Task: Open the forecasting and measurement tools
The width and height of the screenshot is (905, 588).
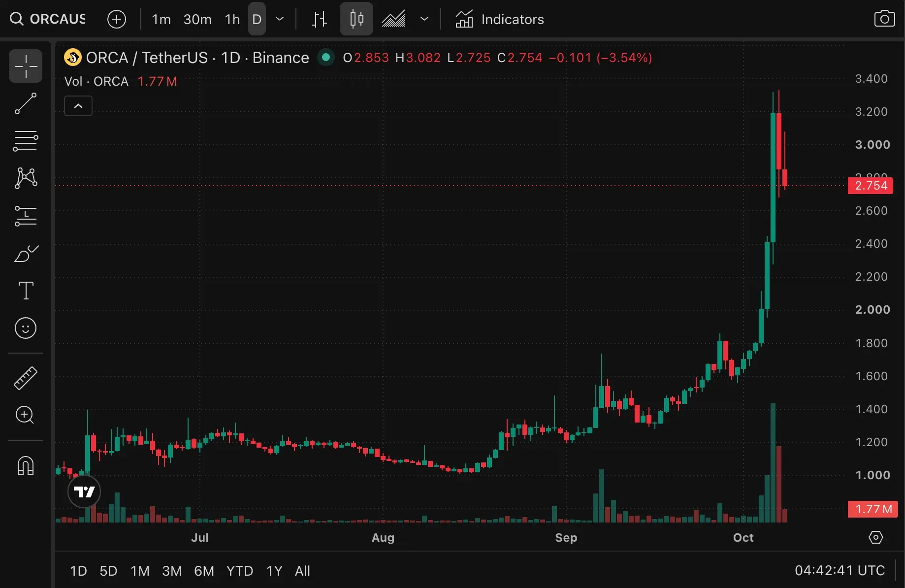Action: tap(26, 216)
